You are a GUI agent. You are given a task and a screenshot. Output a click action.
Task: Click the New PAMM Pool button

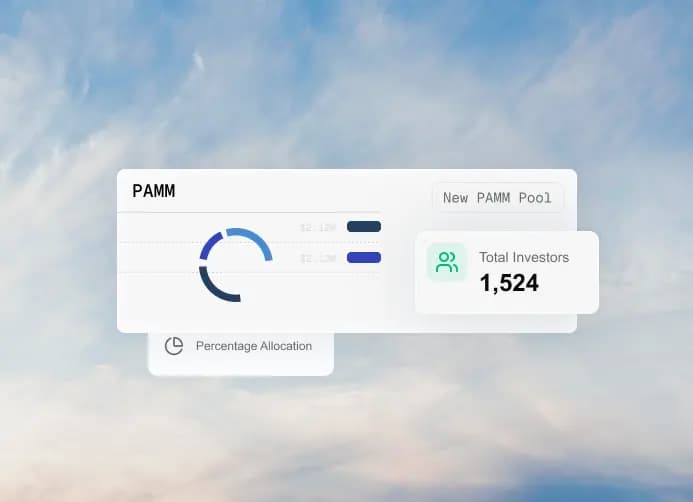[497, 198]
